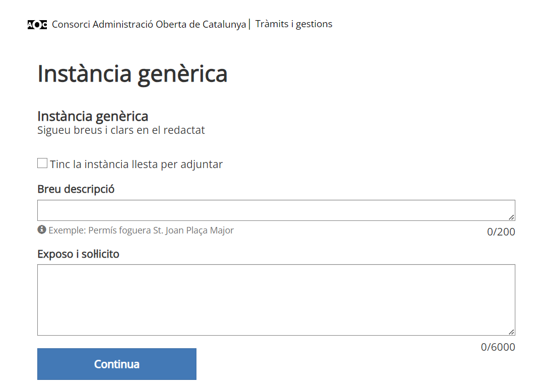Click the vertical separator before Tràmits

pyautogui.click(x=249, y=24)
